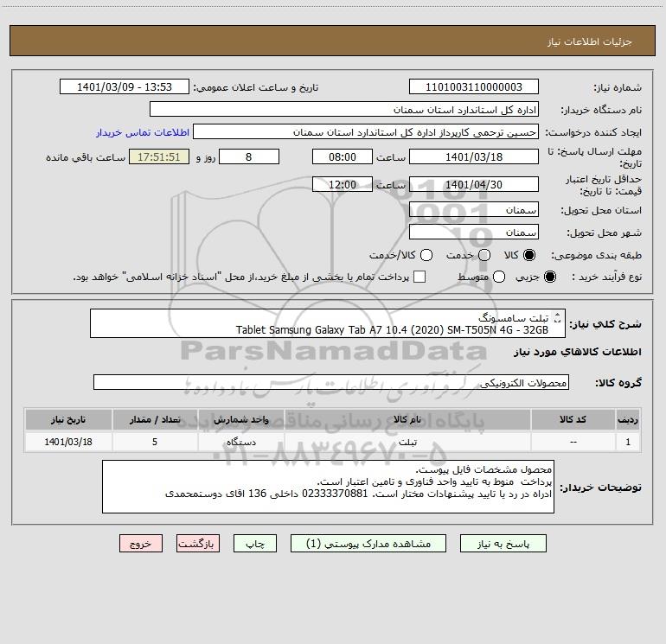
Task: Click the بازگشت back button
Action: pyautogui.click(x=198, y=544)
